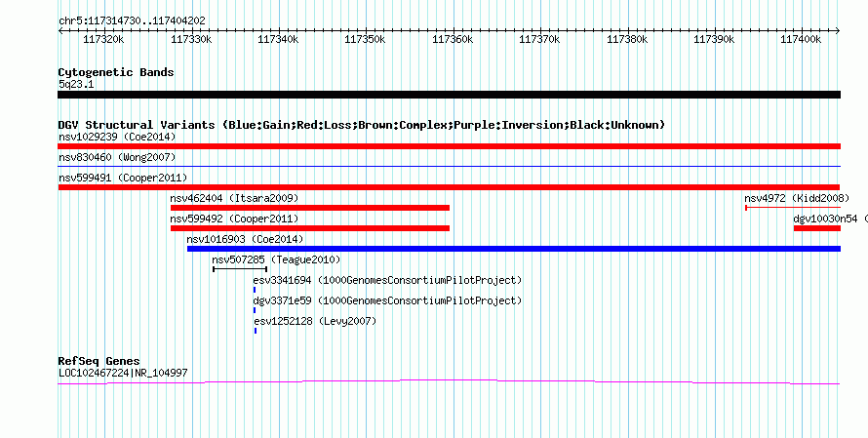This screenshot has height=438, width=868.
Task: Click the 117380k ruler tick label
Action: tap(627, 39)
